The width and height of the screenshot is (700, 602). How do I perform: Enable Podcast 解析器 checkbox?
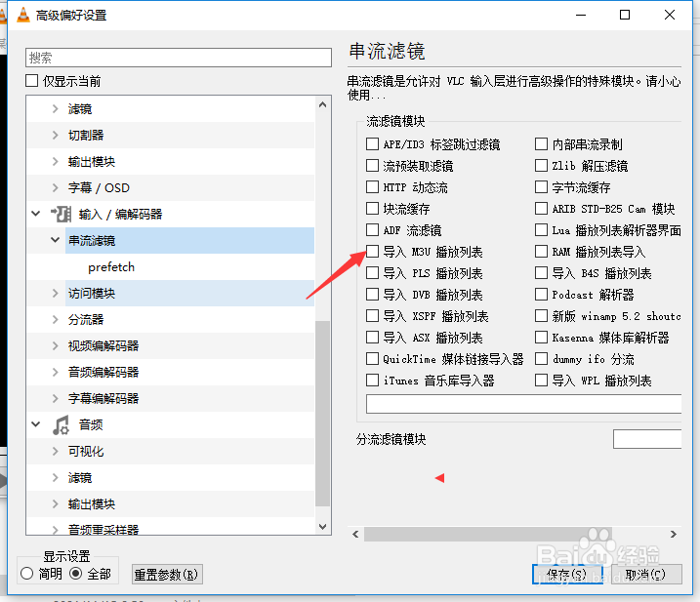click(541, 294)
